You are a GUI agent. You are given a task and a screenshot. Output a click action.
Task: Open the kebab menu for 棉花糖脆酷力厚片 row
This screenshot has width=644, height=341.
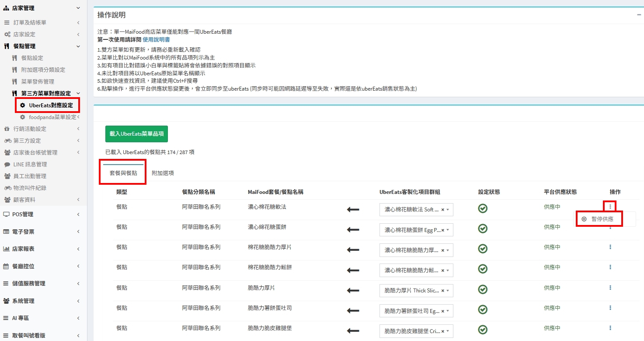pyautogui.click(x=610, y=247)
